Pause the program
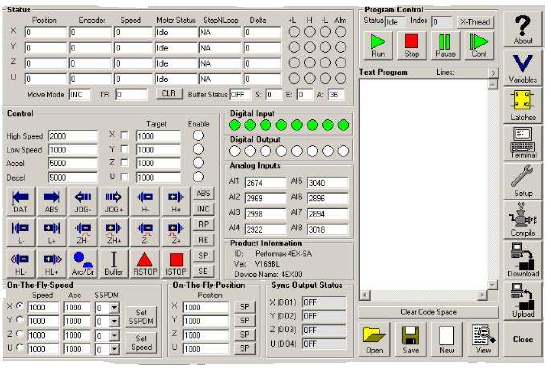 point(445,45)
